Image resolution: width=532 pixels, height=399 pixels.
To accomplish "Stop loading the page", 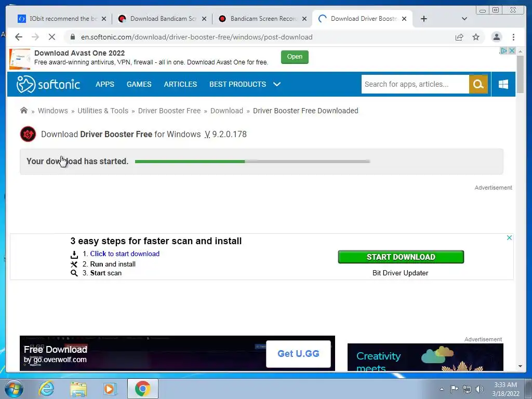I will (52, 37).
